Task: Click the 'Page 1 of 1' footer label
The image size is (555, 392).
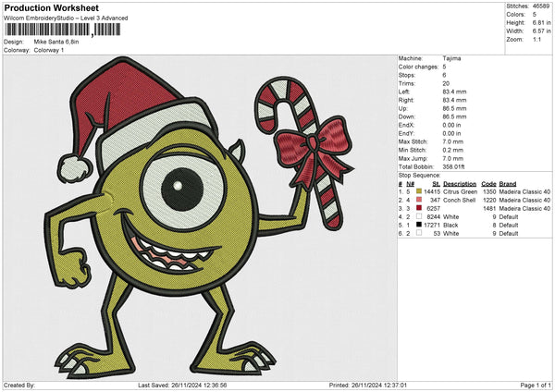Action: coord(536,385)
